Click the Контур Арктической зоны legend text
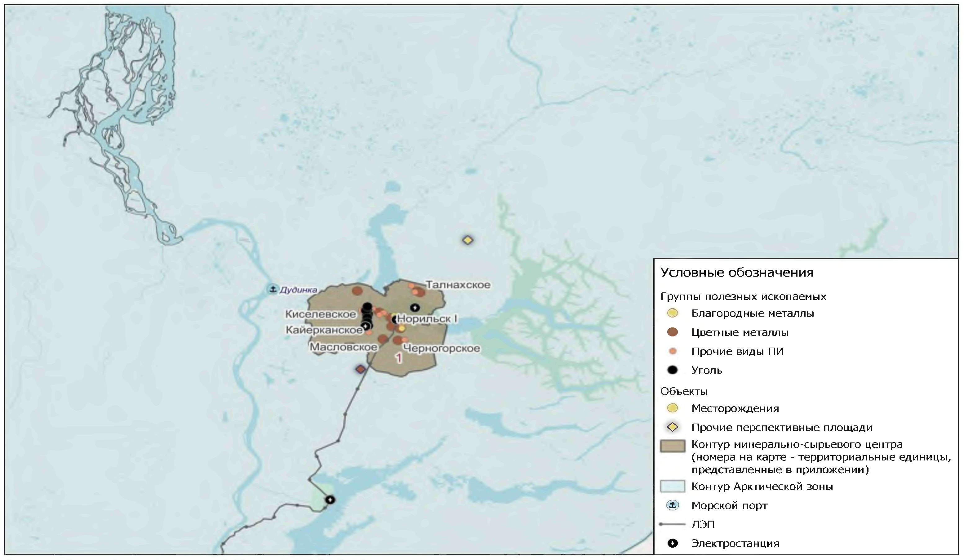Screen dimensions: 964x560 762,487
